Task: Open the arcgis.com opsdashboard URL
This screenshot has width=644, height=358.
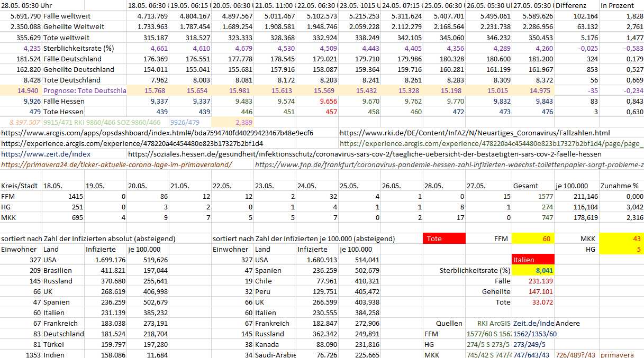Action: (x=157, y=133)
